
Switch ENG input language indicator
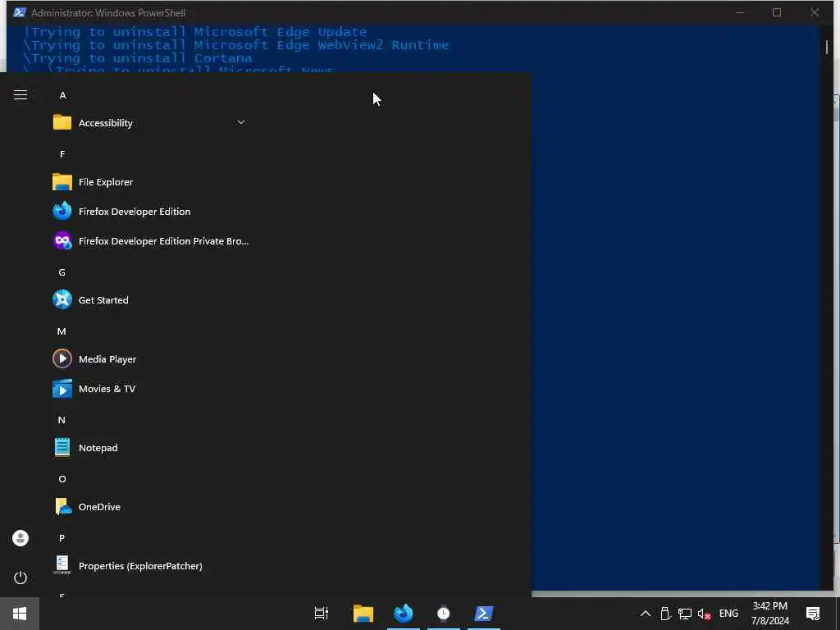728,614
